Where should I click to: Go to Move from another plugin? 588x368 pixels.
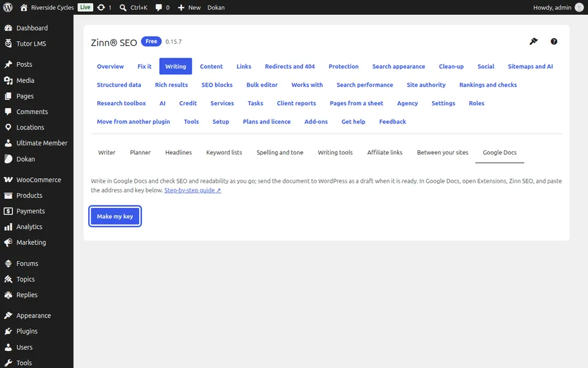coord(134,121)
